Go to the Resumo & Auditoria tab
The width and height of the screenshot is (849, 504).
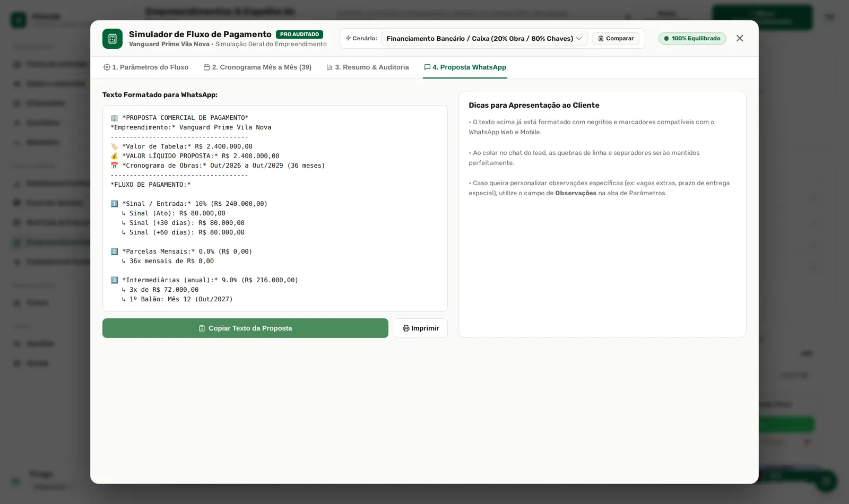pyautogui.click(x=368, y=67)
